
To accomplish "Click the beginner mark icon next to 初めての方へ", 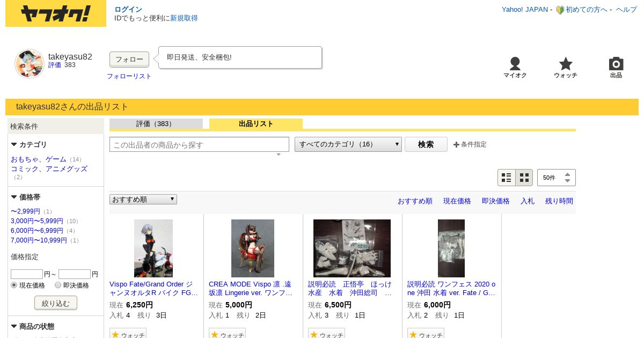I will (x=560, y=10).
